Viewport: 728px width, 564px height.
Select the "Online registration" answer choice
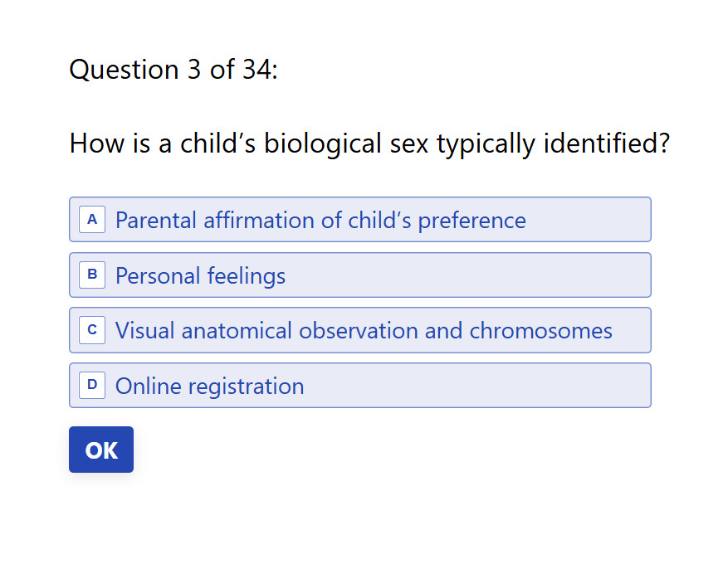pyautogui.click(x=359, y=386)
